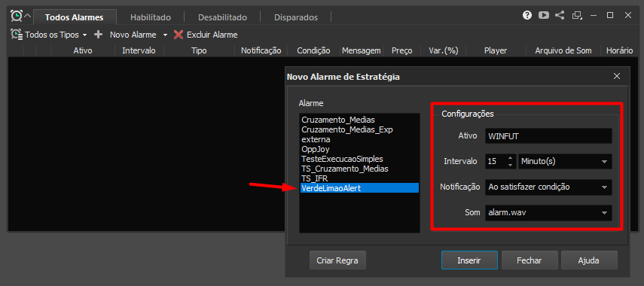Image resolution: width=644 pixels, height=286 pixels.
Task: Click Preço column header
Action: point(401,50)
